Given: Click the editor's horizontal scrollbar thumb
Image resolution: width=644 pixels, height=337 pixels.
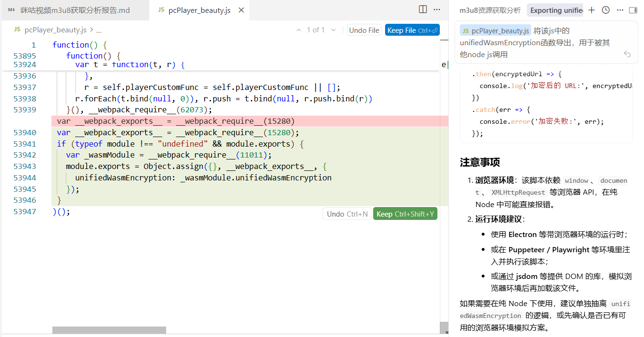Looking at the screenshot, I should click(x=109, y=330).
